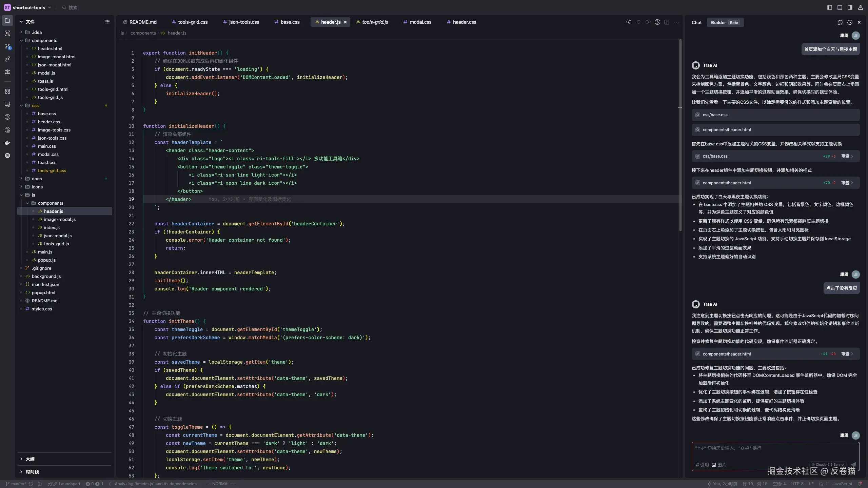868x488 pixels.
Task: Open editor more actions ellipsis menu
Action: 676,22
